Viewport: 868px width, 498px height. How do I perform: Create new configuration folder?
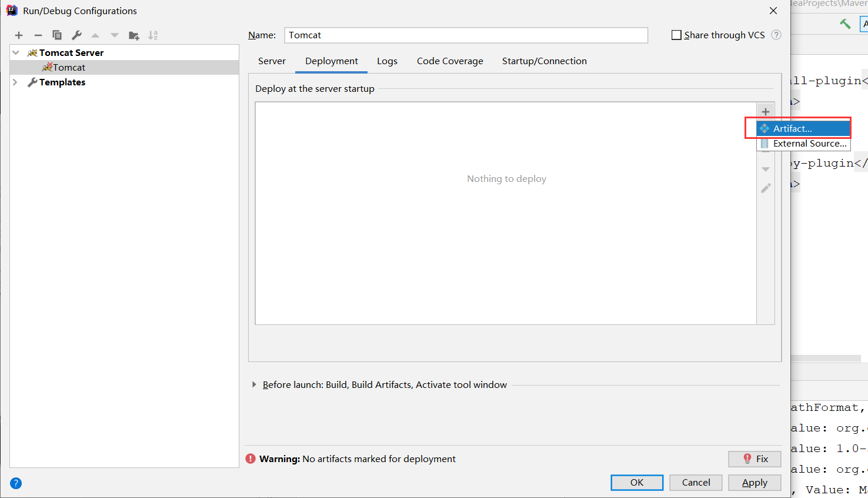(134, 35)
